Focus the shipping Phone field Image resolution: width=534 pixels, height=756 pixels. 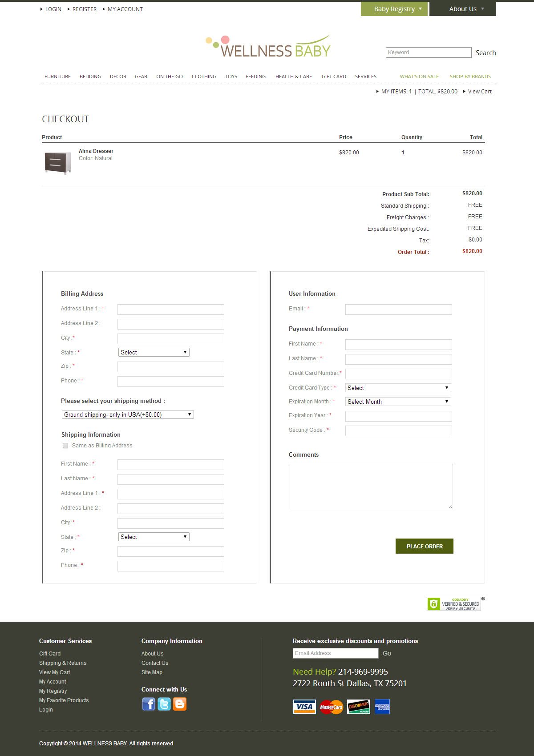(171, 566)
